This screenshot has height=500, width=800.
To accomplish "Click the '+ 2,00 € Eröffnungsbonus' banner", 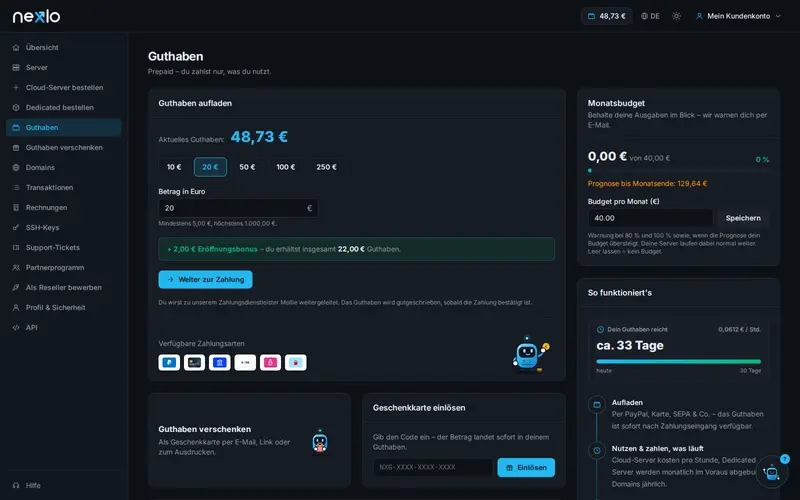I will pyautogui.click(x=356, y=249).
